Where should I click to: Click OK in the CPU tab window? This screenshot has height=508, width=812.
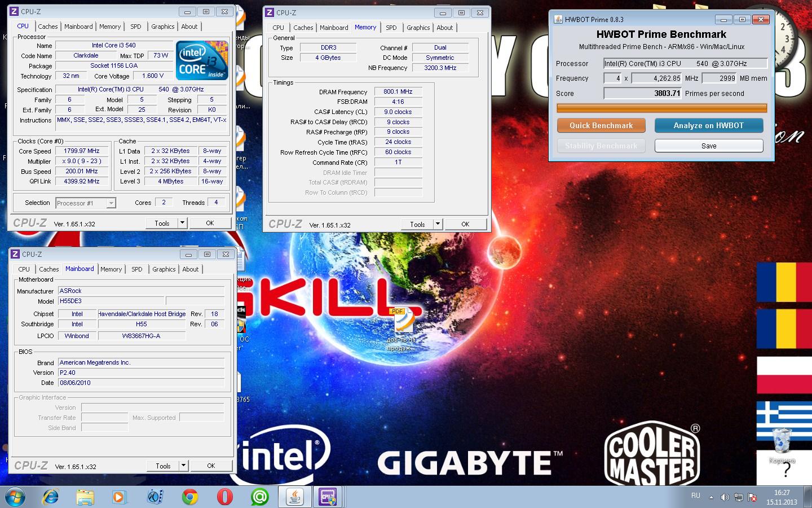pyautogui.click(x=210, y=223)
